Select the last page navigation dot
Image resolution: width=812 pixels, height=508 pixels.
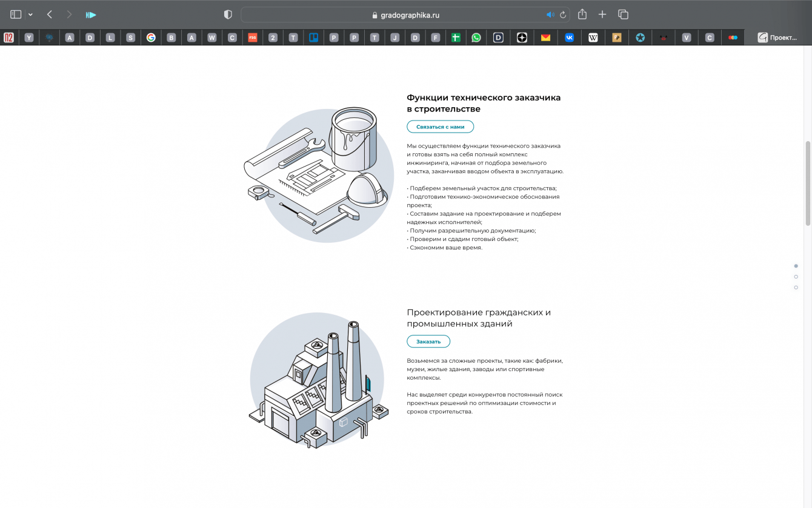[x=796, y=288]
